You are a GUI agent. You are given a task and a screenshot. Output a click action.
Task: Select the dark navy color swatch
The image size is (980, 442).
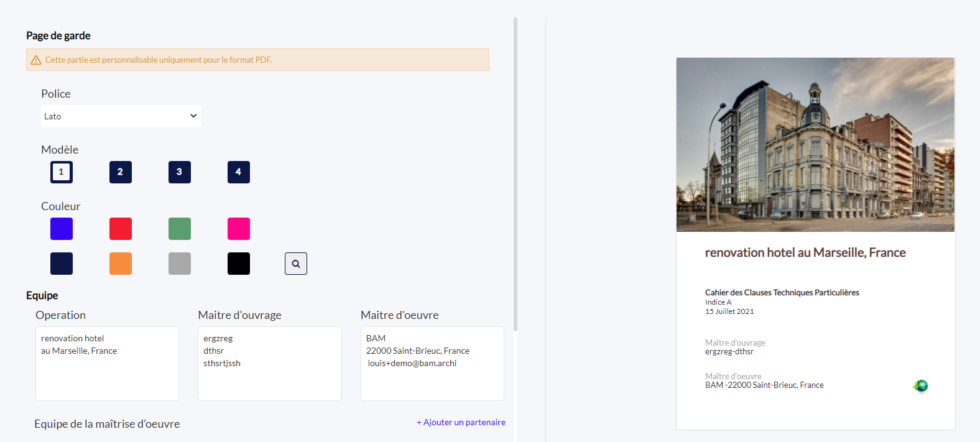click(62, 264)
